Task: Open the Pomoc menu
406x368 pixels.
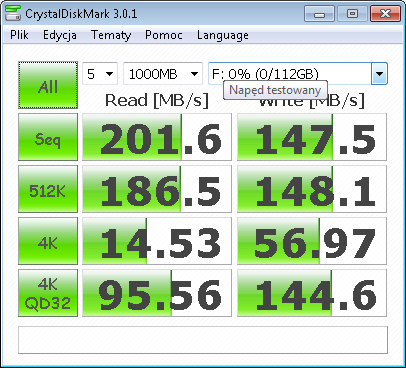Action: click(164, 35)
